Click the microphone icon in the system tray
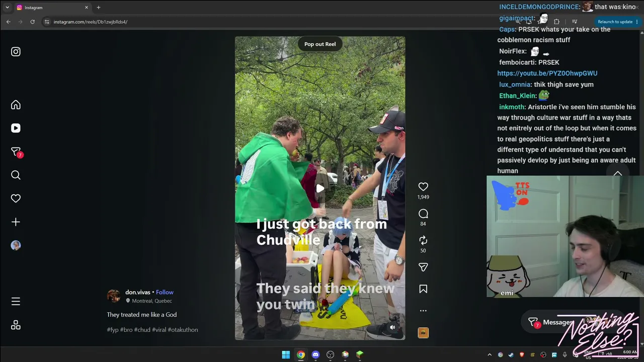Viewport: 644px width, 362px height. coord(565,355)
